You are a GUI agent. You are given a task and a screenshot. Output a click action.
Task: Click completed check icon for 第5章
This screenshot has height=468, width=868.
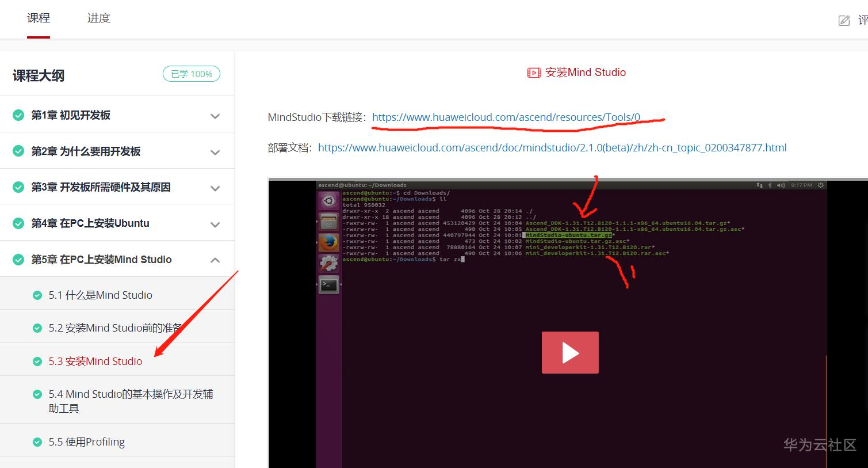(x=18, y=260)
